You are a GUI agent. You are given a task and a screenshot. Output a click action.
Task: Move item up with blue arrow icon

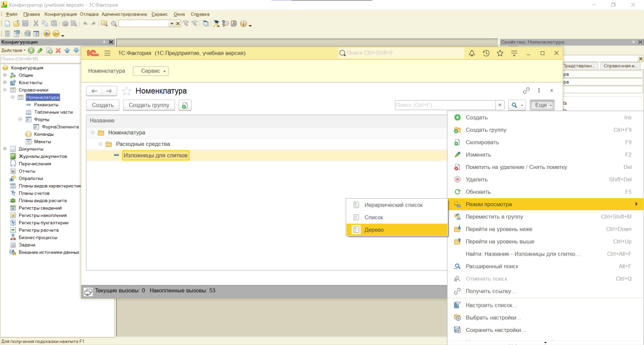click(x=67, y=50)
